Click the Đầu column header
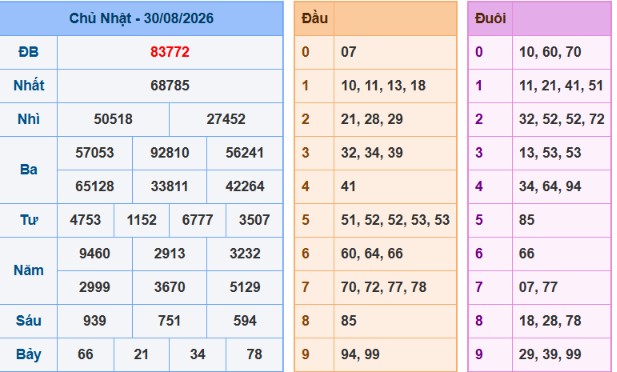 pos(314,18)
